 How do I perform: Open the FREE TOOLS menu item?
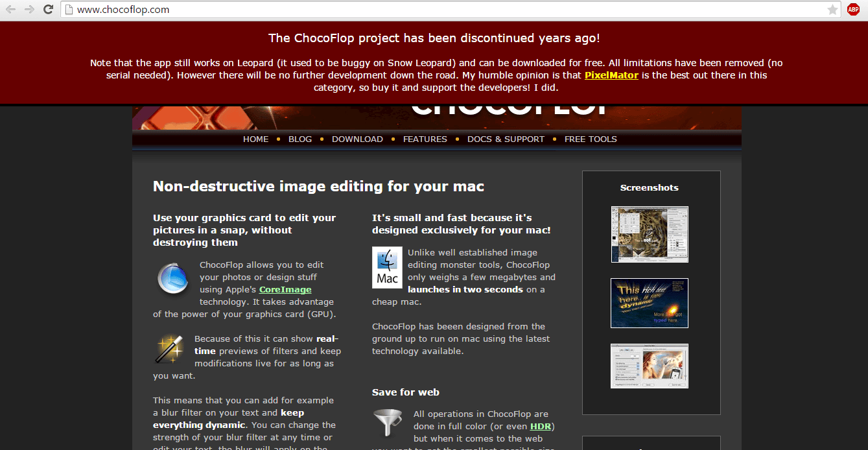(x=591, y=139)
